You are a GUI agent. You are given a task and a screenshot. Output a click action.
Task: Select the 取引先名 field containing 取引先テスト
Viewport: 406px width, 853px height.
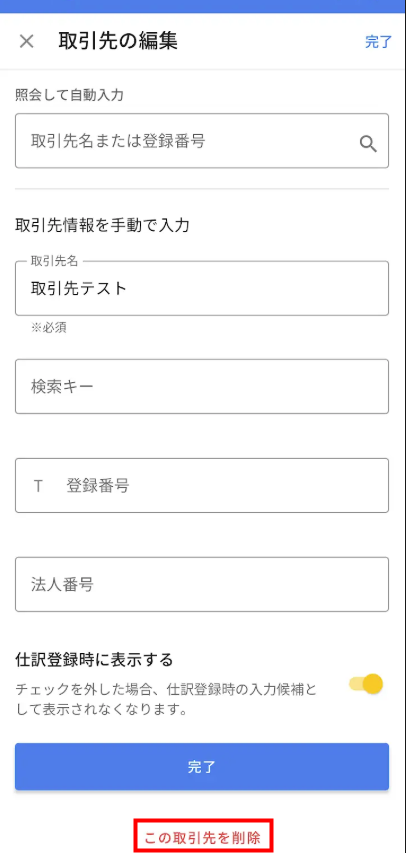pos(202,288)
